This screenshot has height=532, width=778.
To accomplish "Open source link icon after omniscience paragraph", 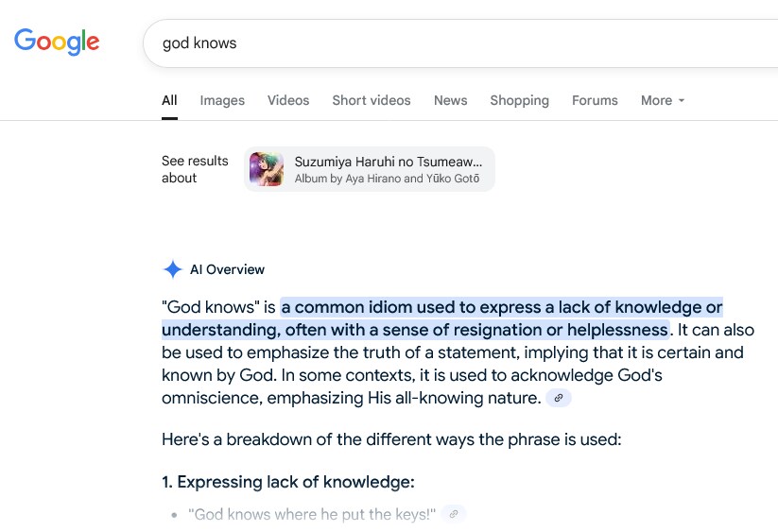I will [x=559, y=398].
